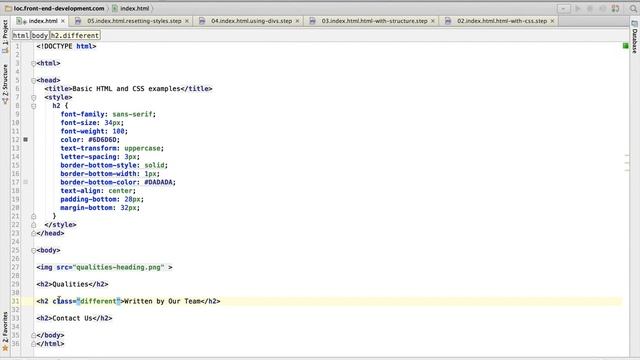The image size is (640, 360).
Task: Click fold marker at </html> line
Action: coord(33,344)
